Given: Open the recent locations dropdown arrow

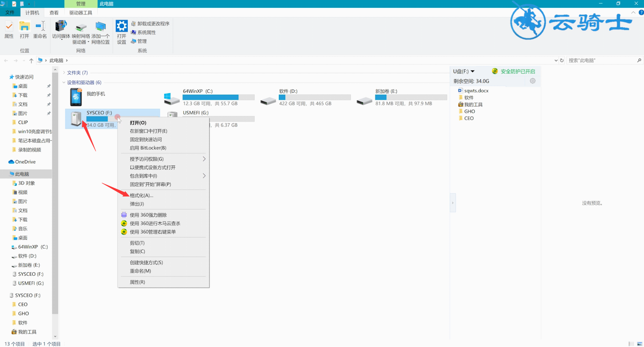Looking at the screenshot, I should [x=24, y=61].
